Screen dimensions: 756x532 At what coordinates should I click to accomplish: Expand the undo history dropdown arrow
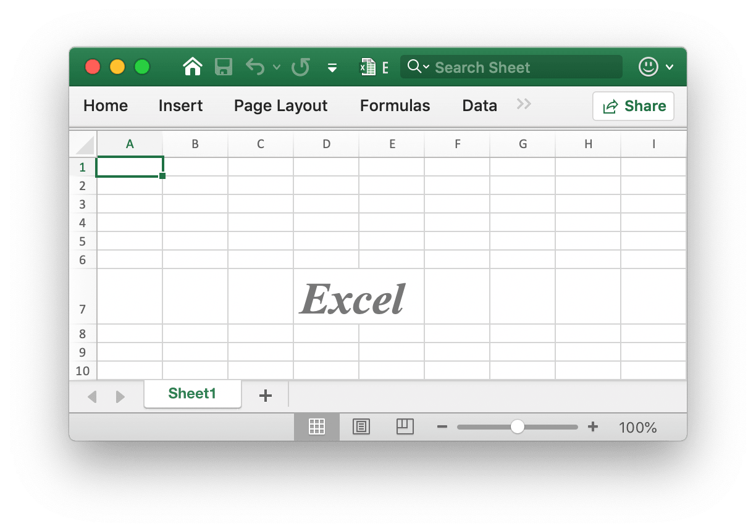tap(277, 67)
